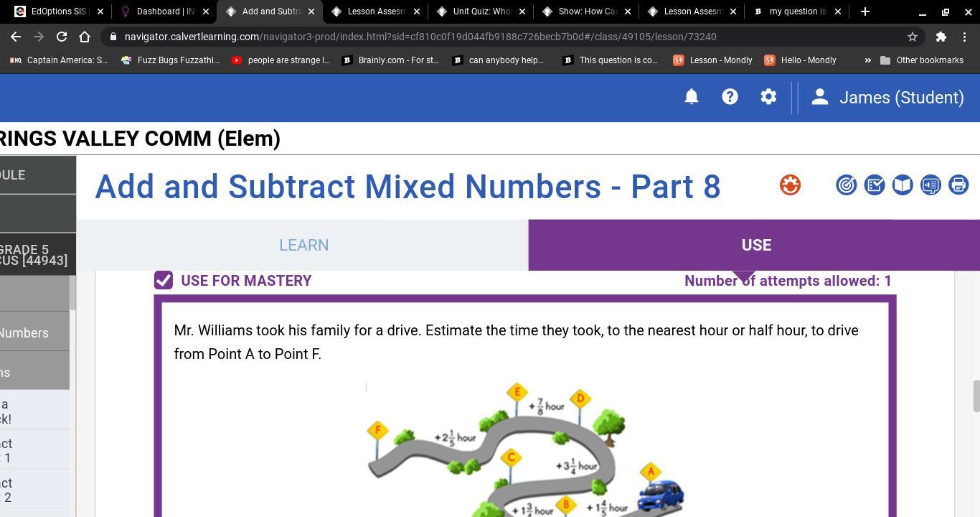Open the notifications bell
980x517 pixels.
(691, 97)
